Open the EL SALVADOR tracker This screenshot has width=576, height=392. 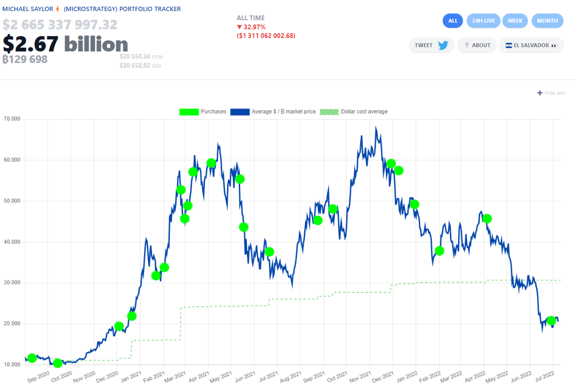(531, 45)
